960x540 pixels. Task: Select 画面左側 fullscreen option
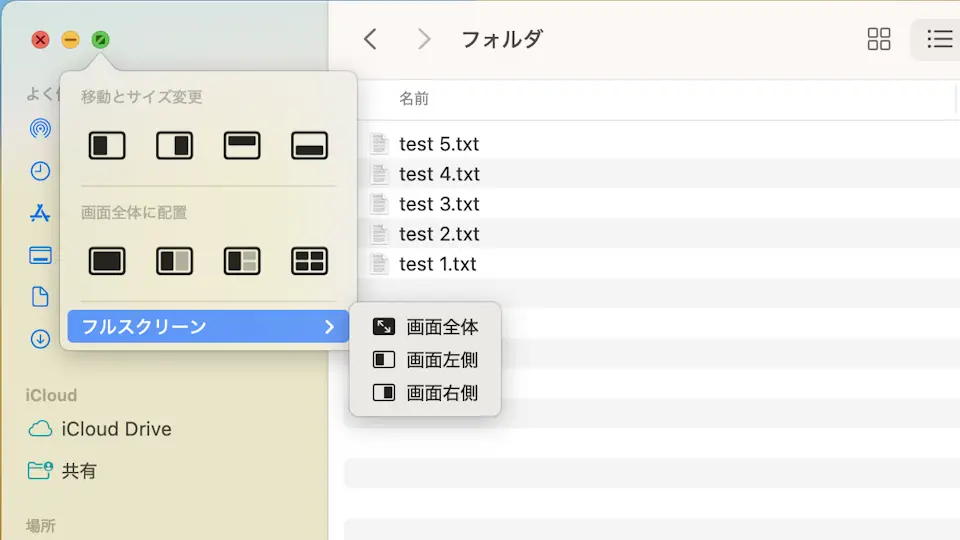[x=426, y=360]
